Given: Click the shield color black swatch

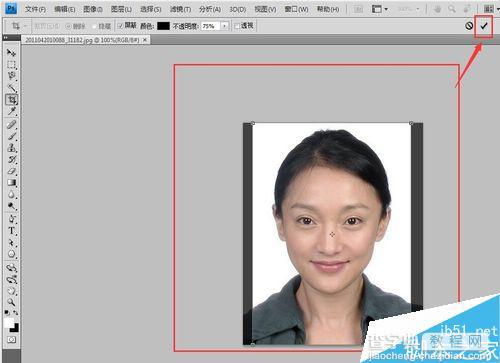Looking at the screenshot, I should [163, 26].
